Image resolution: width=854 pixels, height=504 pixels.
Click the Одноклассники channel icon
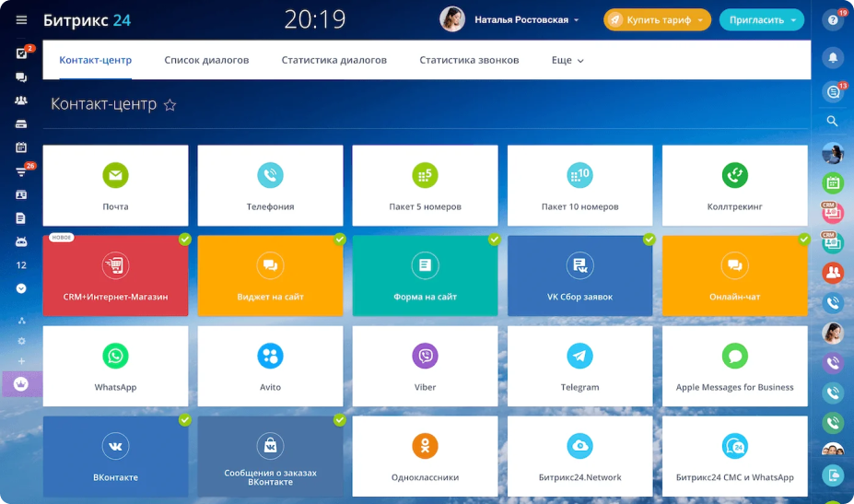[425, 446]
